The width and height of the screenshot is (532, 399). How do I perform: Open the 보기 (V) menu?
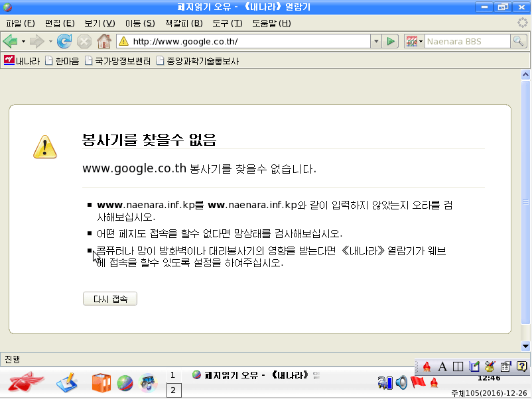point(100,23)
